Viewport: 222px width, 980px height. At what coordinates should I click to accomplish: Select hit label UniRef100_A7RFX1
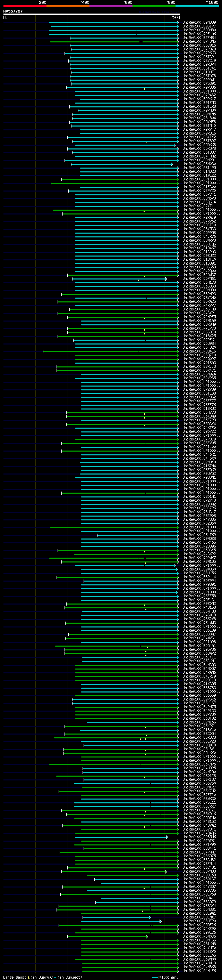(199, 340)
